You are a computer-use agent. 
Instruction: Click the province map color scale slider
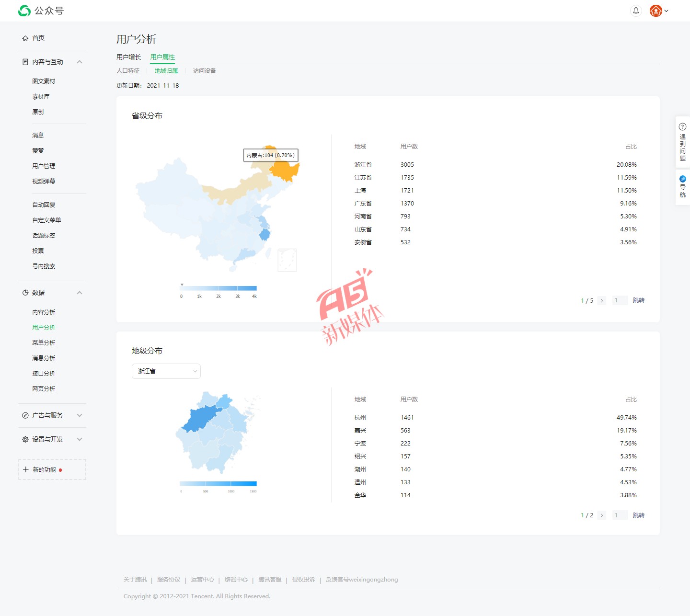218,288
